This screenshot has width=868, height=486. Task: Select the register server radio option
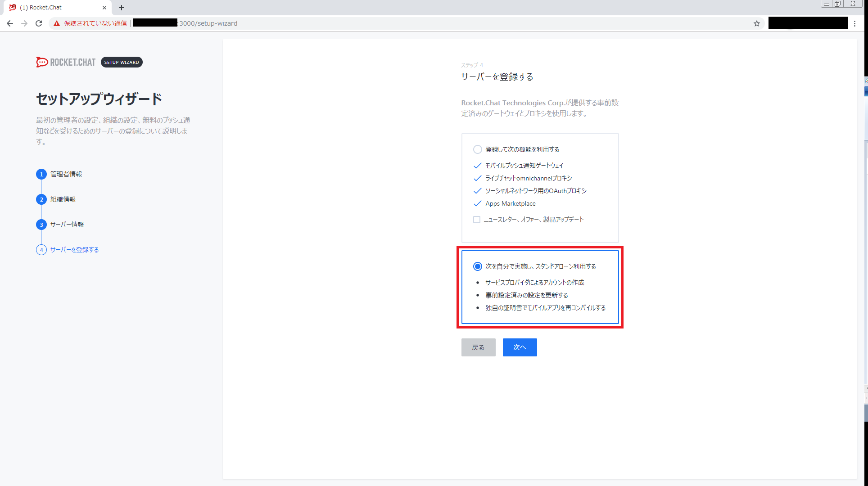click(477, 149)
